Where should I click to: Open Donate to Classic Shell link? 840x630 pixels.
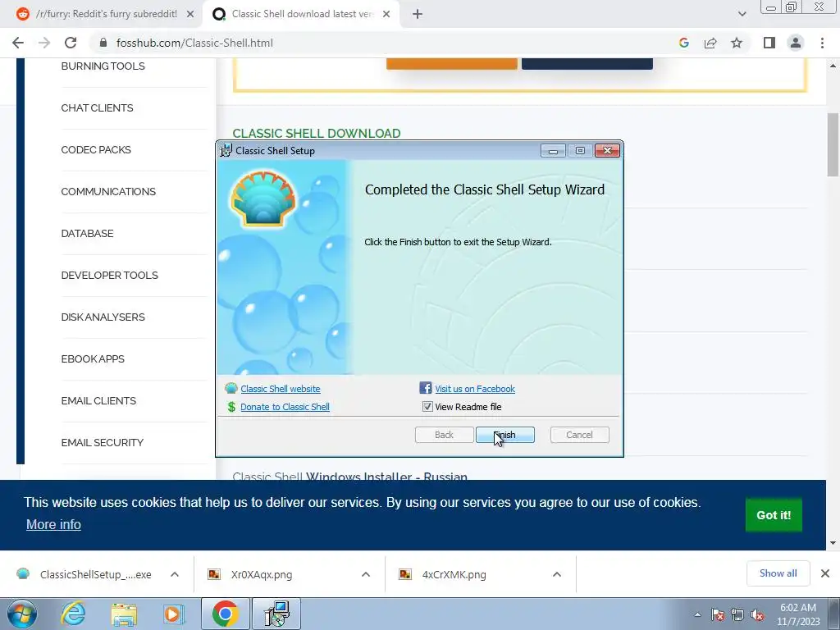[x=285, y=407]
